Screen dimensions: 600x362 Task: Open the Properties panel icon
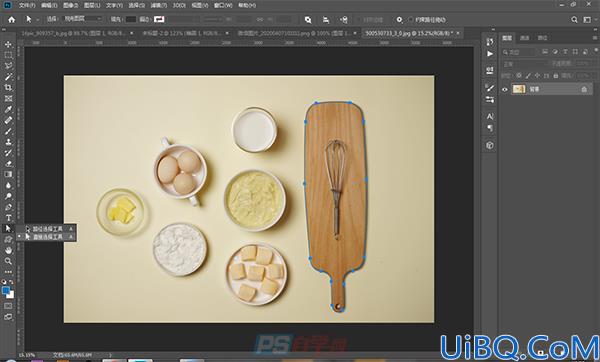coord(490,70)
